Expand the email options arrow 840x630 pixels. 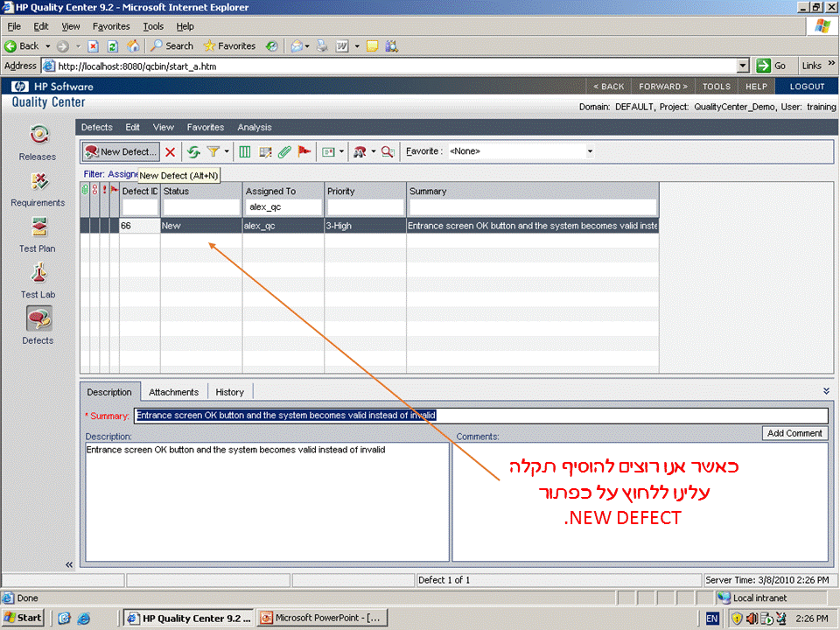click(342, 152)
